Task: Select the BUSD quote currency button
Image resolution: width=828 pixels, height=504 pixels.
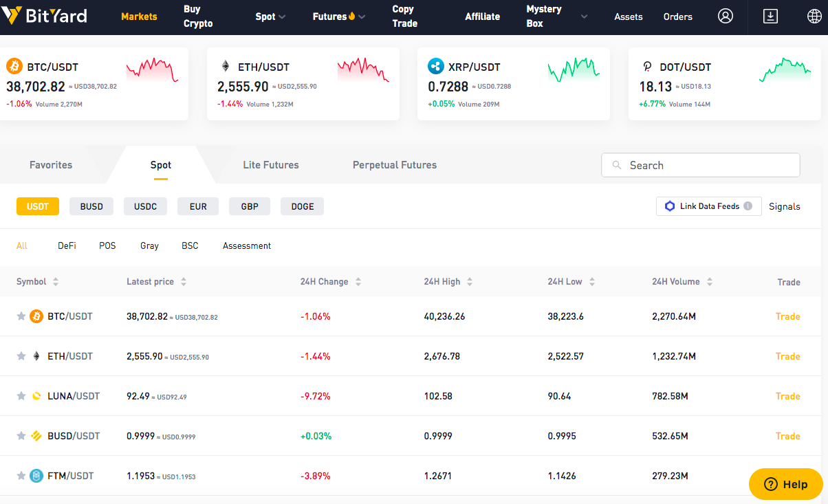Action: (91, 206)
